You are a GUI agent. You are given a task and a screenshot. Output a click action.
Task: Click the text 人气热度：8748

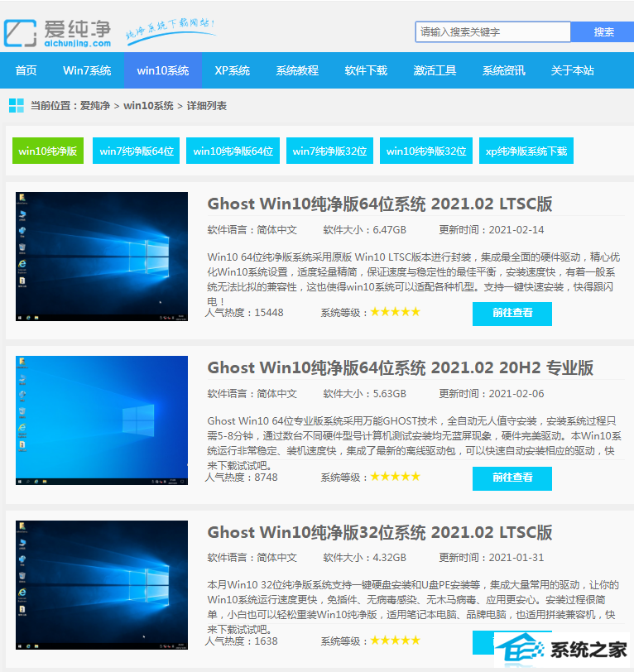click(x=242, y=477)
